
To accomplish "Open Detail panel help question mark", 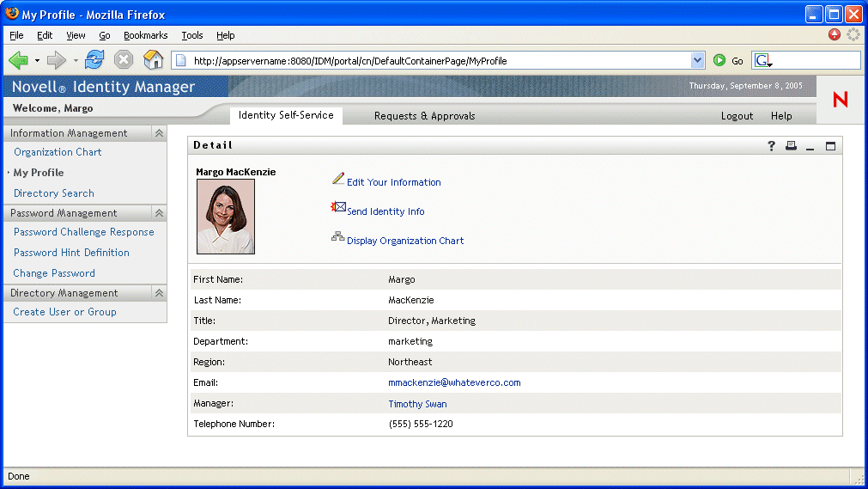I will [x=771, y=146].
